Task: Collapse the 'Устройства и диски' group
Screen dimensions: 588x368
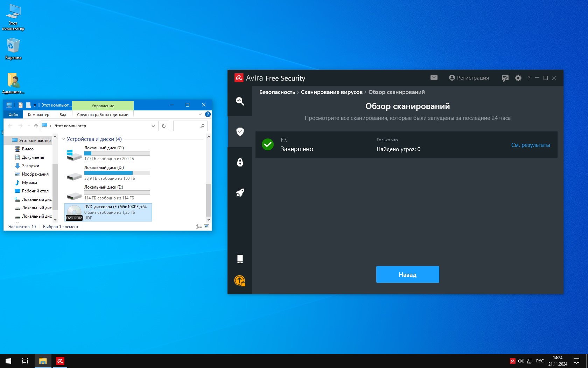Action: pos(63,139)
